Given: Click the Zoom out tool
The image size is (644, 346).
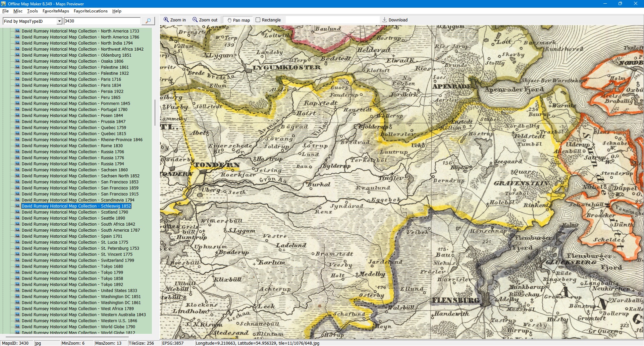Looking at the screenshot, I should [x=205, y=20].
